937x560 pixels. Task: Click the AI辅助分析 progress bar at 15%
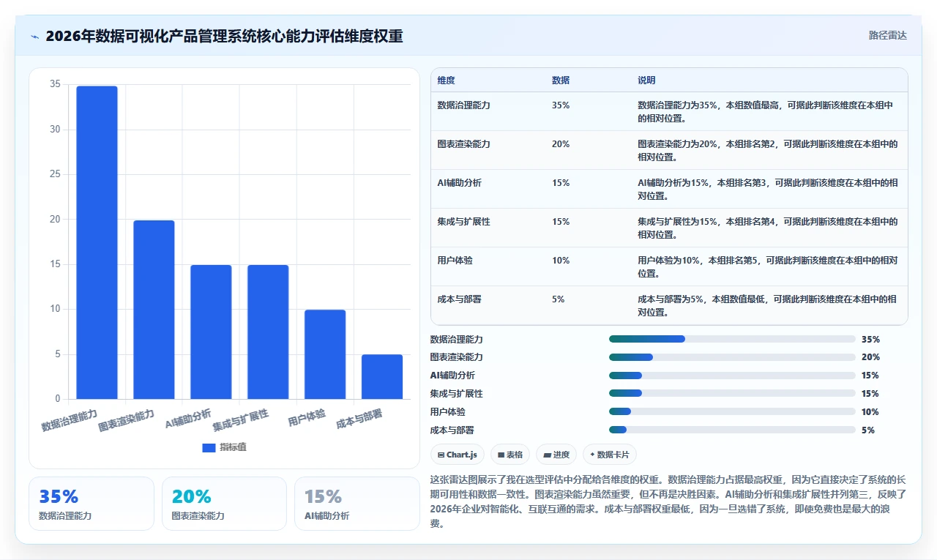point(732,376)
